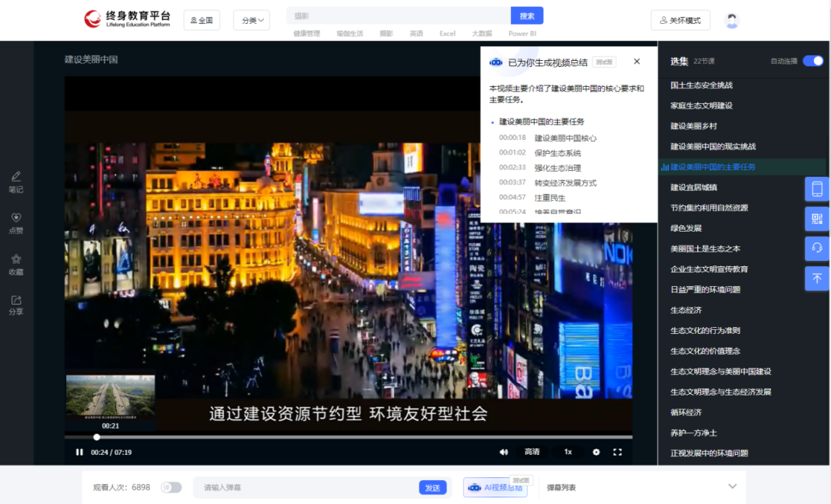831x504 pixels.
Task: Open the 1x playback speed menu
Action: [568, 452]
